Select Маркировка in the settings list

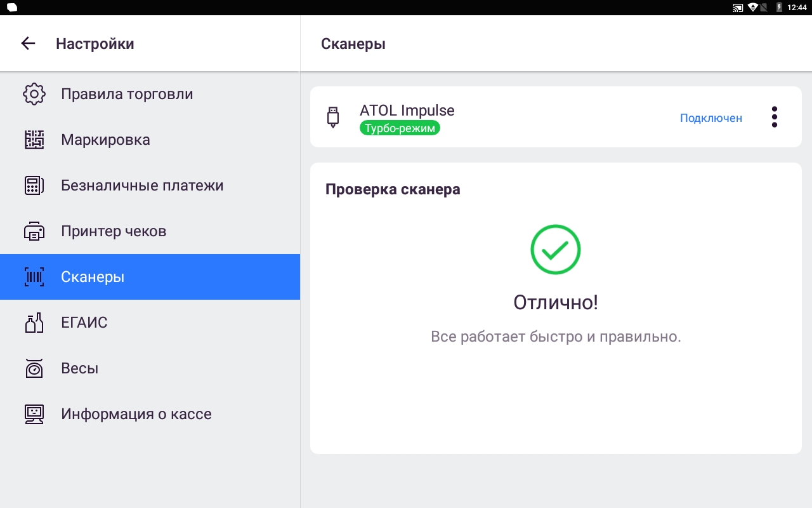coord(105,140)
